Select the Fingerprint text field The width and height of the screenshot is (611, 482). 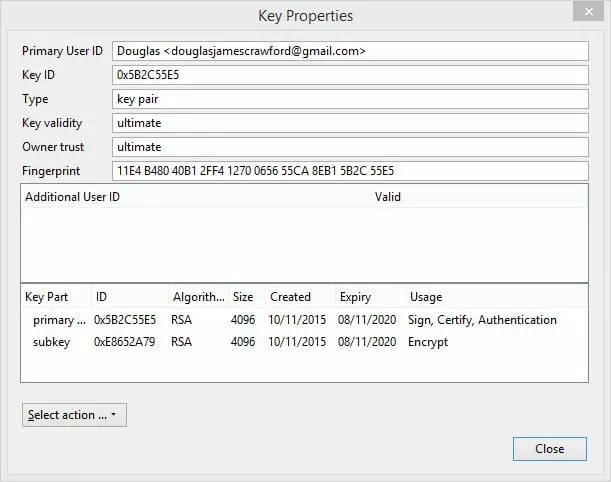349,171
